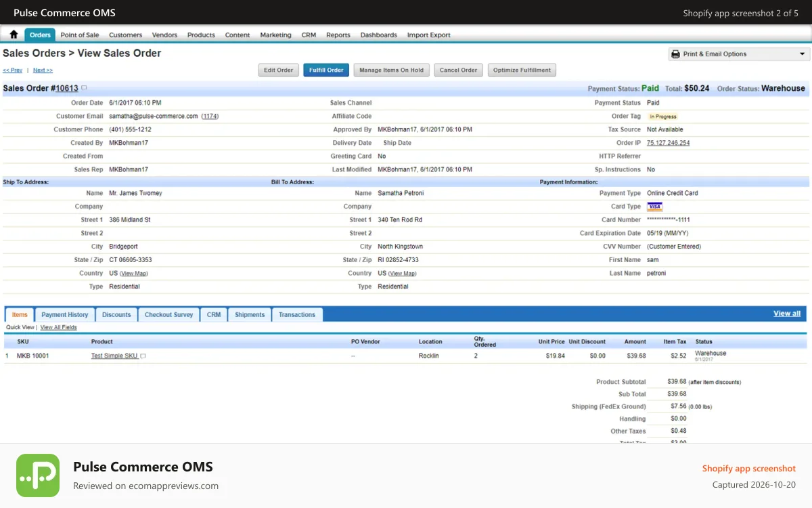Switch to the Shipments tab
The width and height of the screenshot is (812, 508).
(250, 314)
